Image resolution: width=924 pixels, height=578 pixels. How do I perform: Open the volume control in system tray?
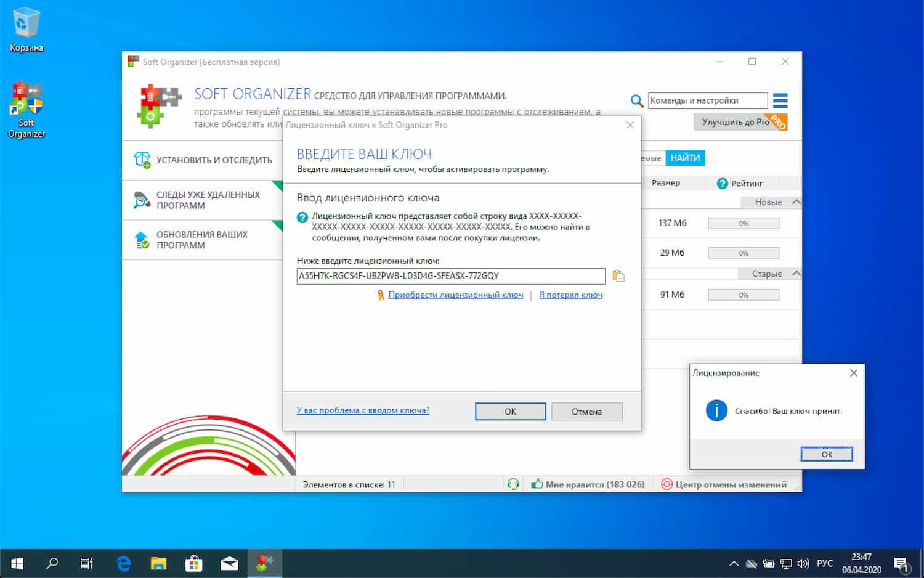[803, 563]
